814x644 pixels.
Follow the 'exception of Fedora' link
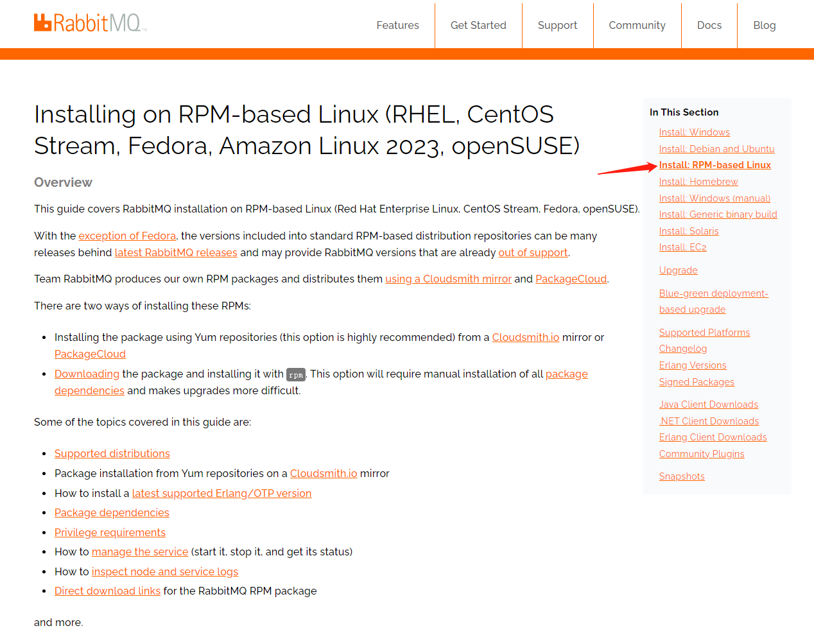127,236
